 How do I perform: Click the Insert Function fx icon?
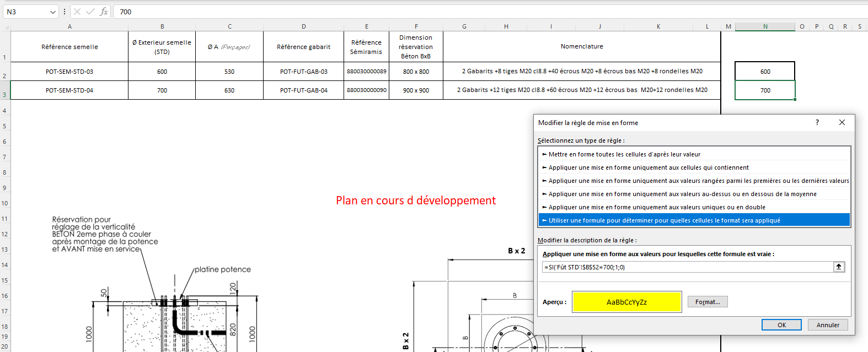(104, 12)
